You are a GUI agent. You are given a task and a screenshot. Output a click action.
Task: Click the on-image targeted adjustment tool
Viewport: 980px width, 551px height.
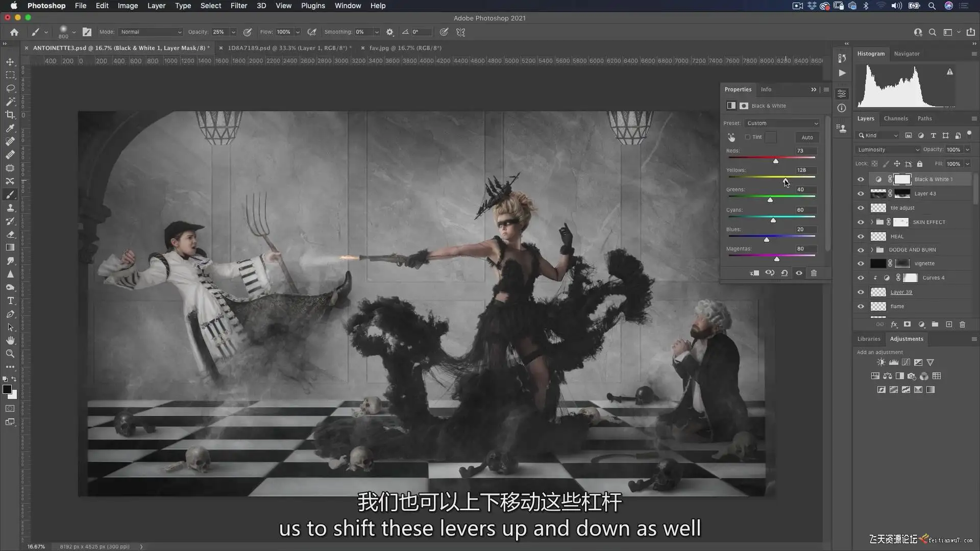click(731, 137)
